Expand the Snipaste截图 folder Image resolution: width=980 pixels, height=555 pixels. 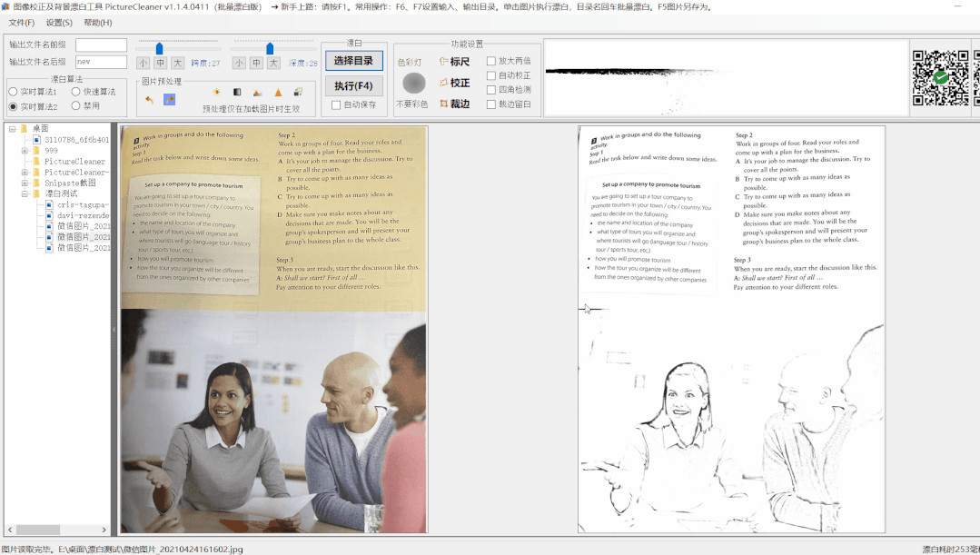click(25, 183)
